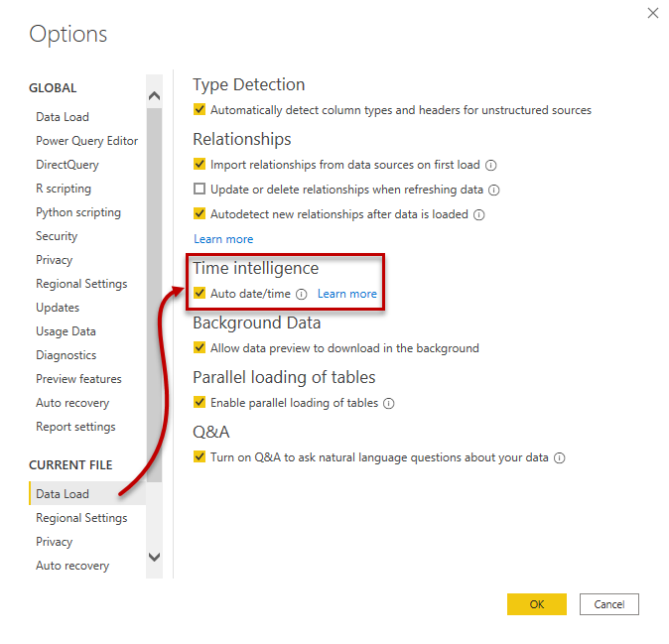Open Auto recovery under CURRENT FILE
The width and height of the screenshot is (669, 644).
72,566
